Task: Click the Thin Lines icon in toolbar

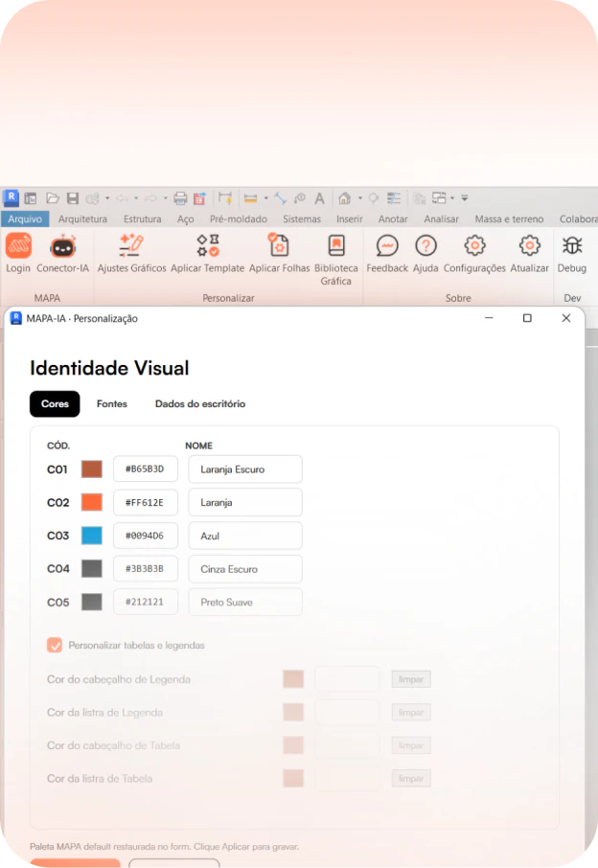Action: [394, 198]
